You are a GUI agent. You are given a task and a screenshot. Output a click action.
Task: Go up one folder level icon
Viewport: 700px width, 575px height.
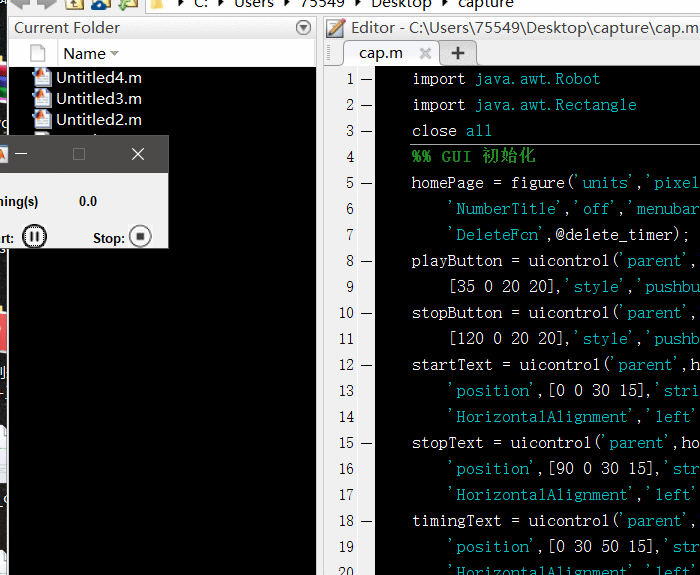click(x=74, y=4)
